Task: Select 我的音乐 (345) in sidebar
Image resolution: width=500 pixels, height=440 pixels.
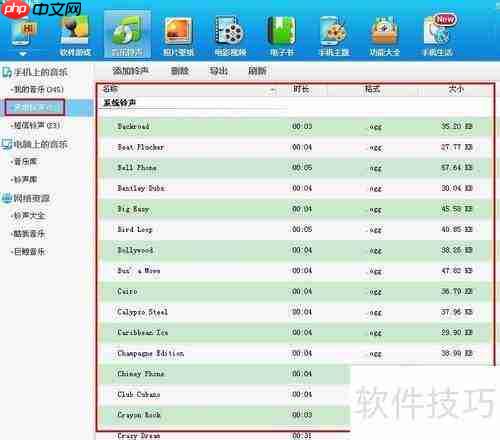Action: [x=37, y=89]
